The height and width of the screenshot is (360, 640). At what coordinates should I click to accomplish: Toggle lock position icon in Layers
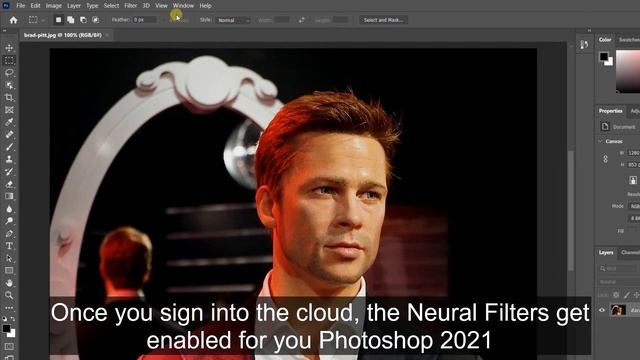(x=636, y=295)
